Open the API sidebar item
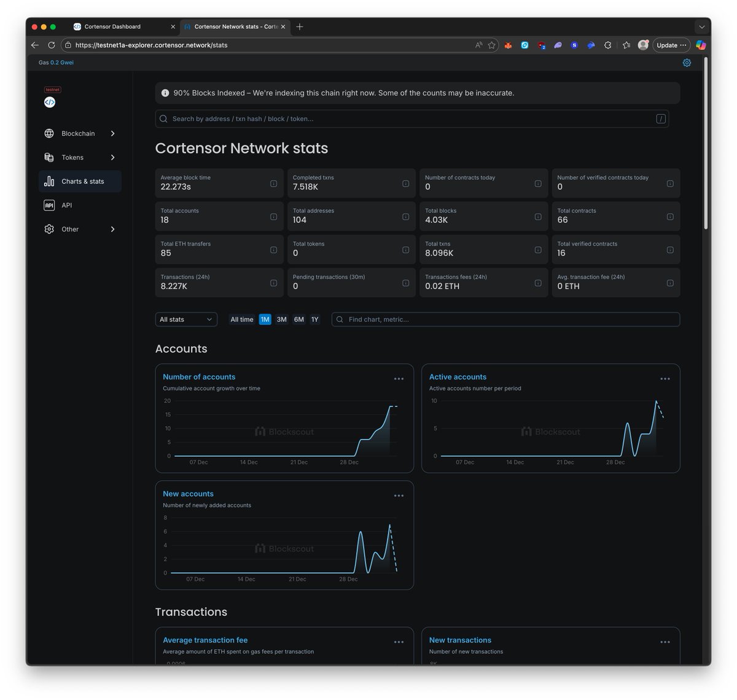This screenshot has width=737, height=700. click(x=80, y=205)
